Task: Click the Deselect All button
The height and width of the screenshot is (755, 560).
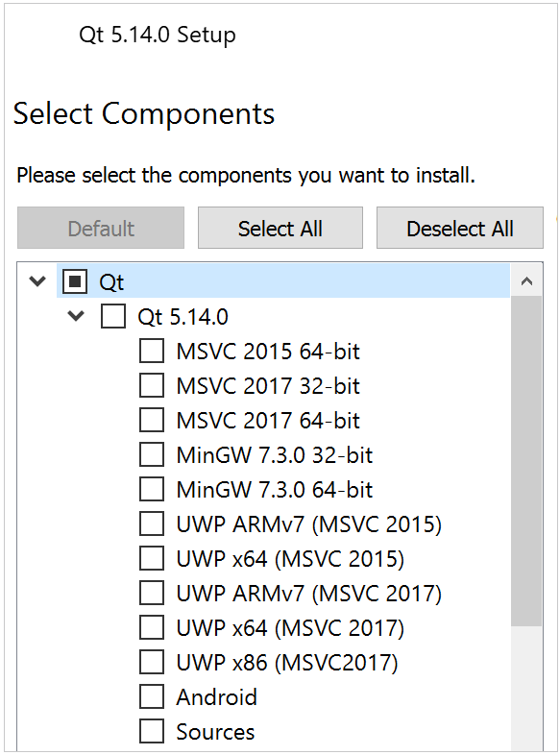Action: (x=460, y=229)
